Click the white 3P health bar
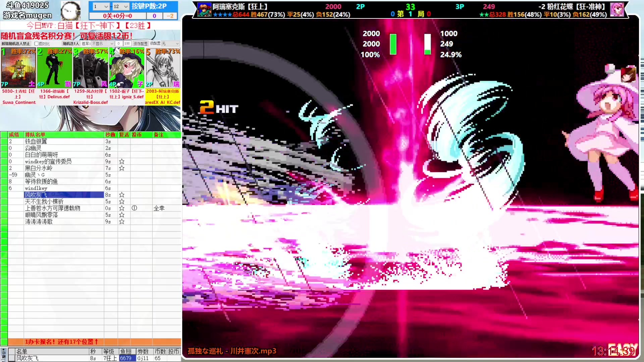Viewport: 644px width, 362px height. pos(427,44)
